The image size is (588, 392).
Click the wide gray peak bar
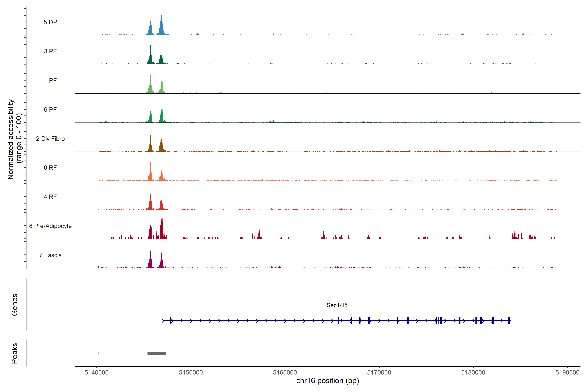tap(156, 353)
